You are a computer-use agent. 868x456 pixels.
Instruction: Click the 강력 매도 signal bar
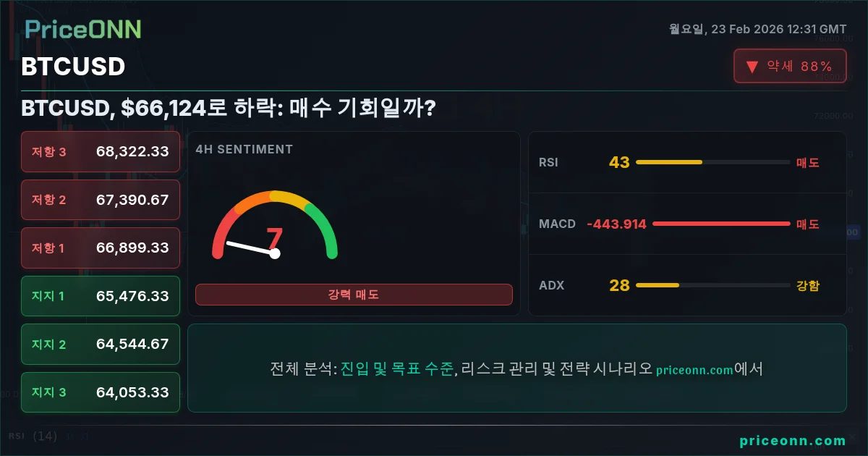tap(354, 295)
